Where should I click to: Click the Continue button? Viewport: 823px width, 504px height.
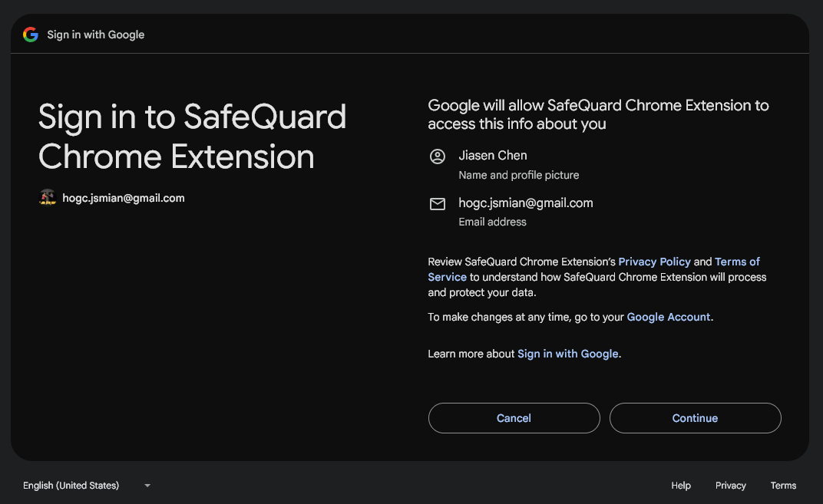coord(695,418)
